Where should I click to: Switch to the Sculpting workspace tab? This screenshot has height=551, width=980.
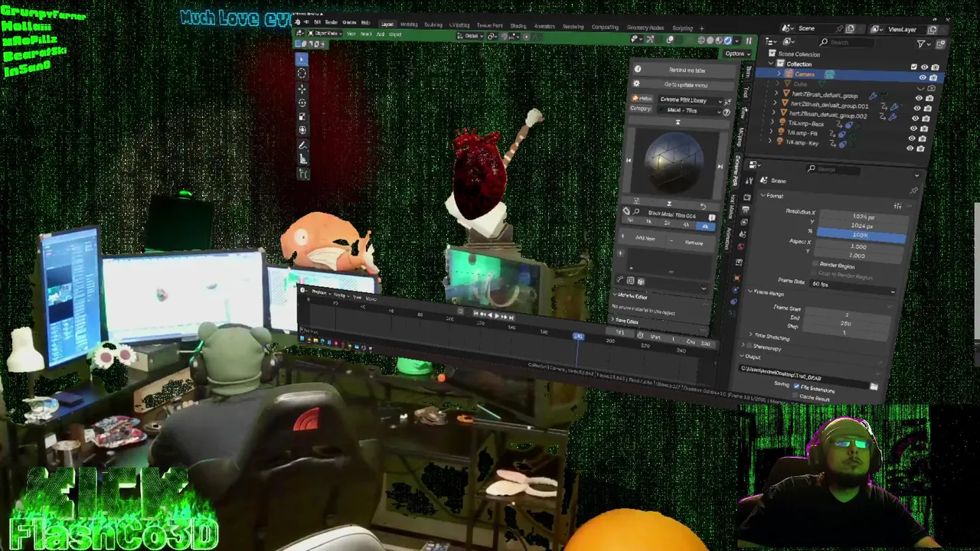click(x=433, y=24)
